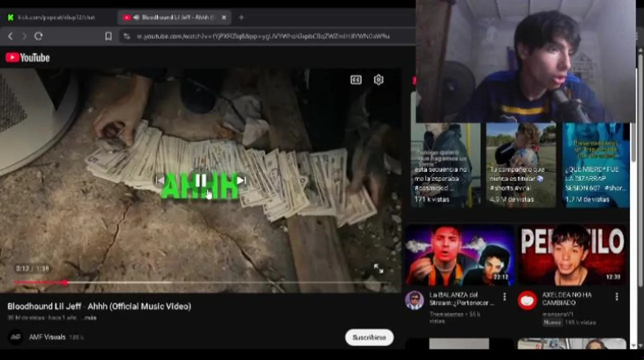Open AMF Visuals channel avatar
This screenshot has height=360, width=644.
[x=16, y=337]
